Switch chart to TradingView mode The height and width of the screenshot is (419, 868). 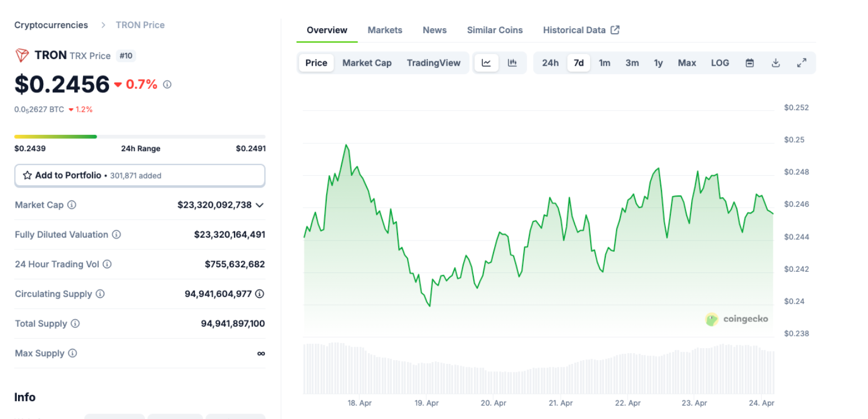pos(433,63)
